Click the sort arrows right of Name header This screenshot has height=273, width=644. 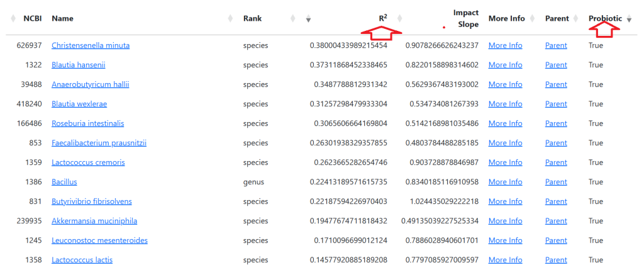click(x=230, y=19)
